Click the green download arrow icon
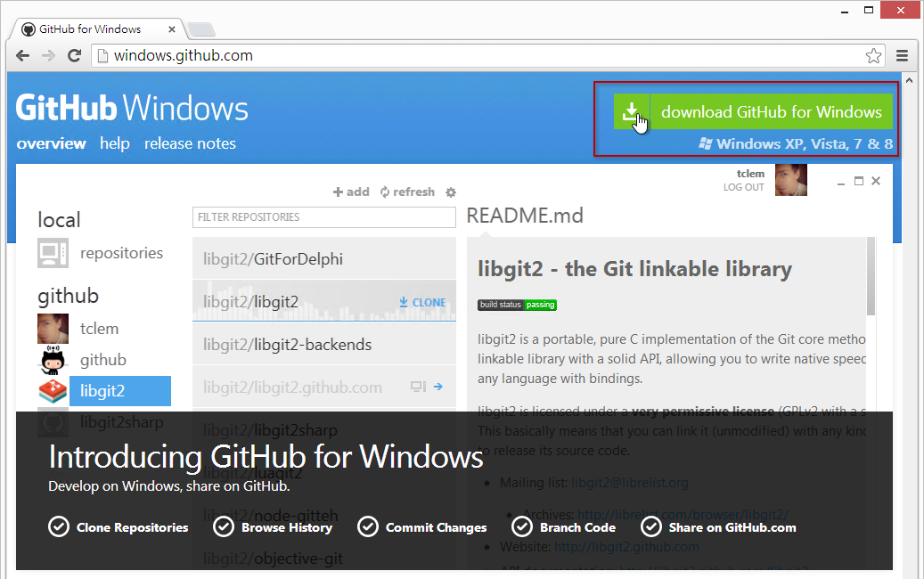 (x=632, y=112)
